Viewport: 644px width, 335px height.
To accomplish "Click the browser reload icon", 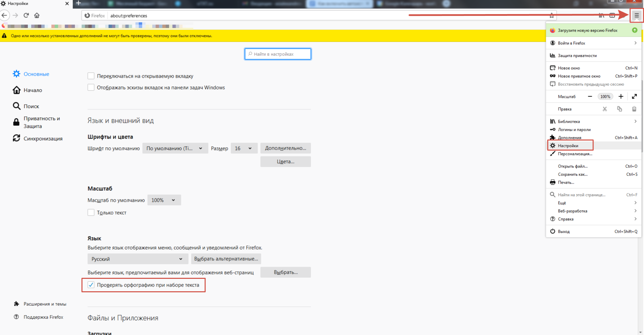I will point(26,15).
